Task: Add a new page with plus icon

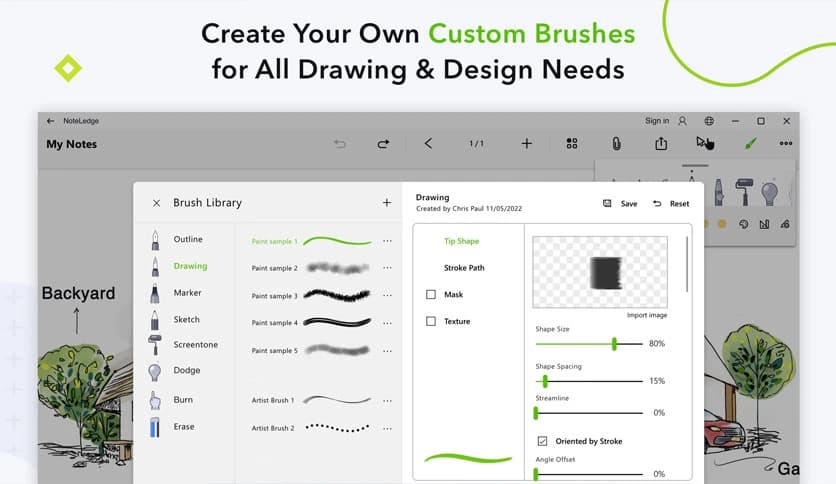Action: click(x=527, y=144)
